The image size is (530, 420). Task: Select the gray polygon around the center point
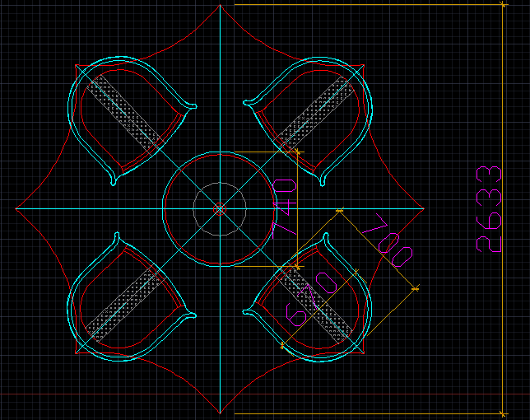click(x=220, y=209)
